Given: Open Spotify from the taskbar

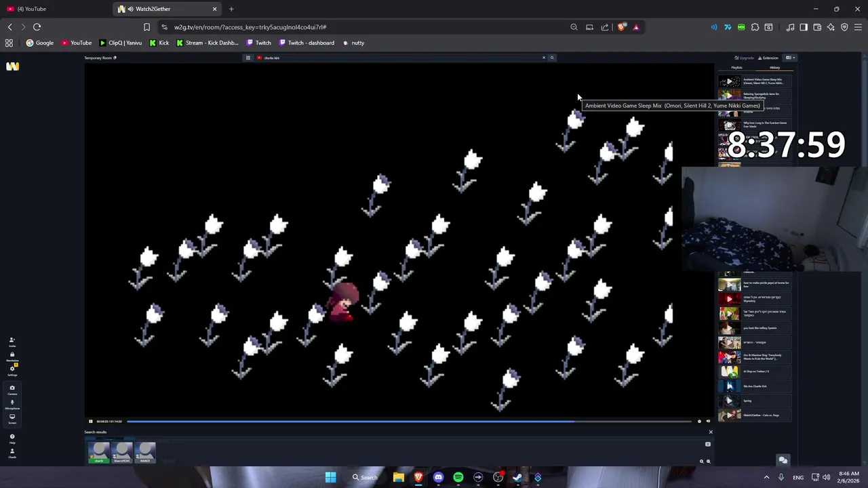Looking at the screenshot, I should (458, 477).
